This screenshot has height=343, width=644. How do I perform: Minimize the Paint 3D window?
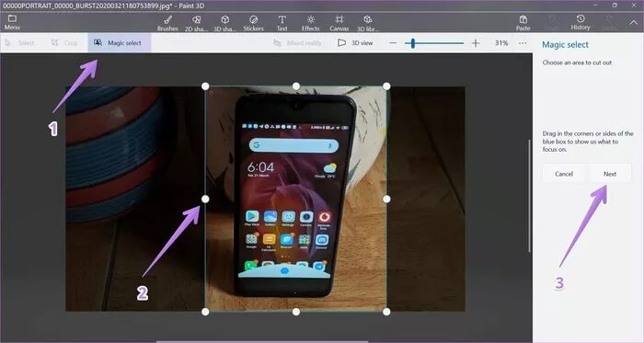[x=595, y=6]
